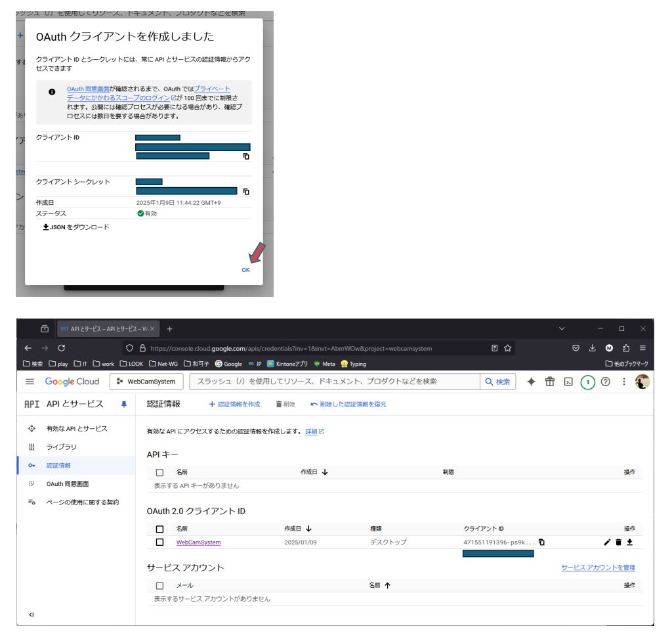The height and width of the screenshot is (639, 672).
Task: Open a new browser tab with plus
Action: [x=170, y=329]
